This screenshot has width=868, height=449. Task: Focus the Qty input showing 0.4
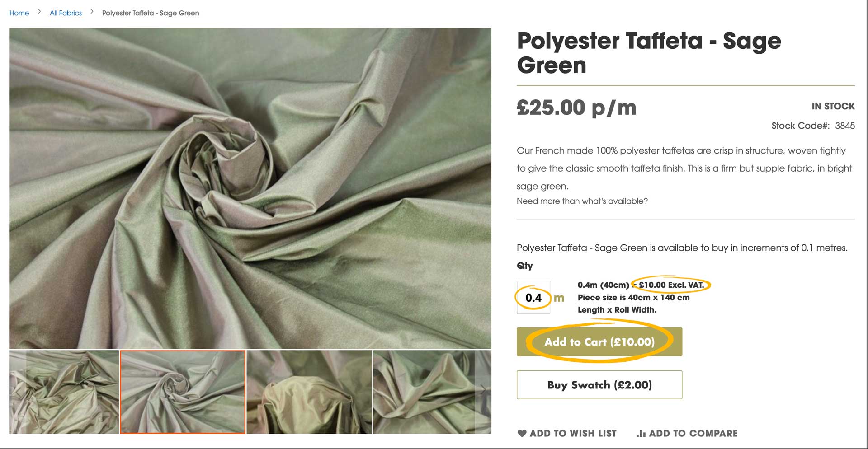[x=533, y=298]
